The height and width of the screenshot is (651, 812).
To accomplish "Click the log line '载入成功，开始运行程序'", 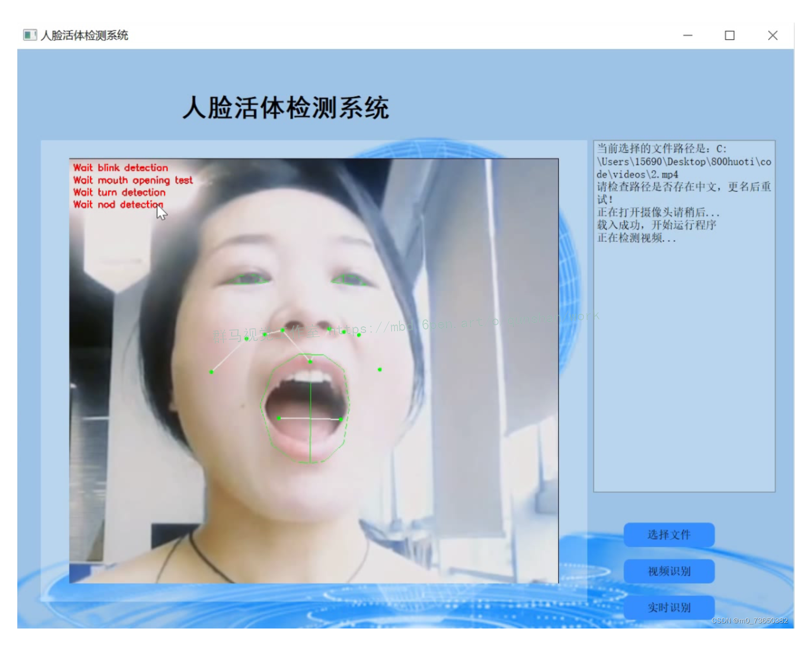I will (656, 225).
